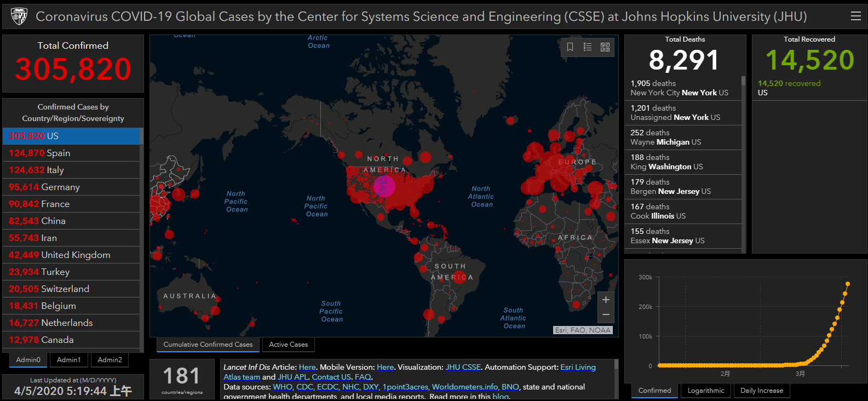Open the basemap gallery grid icon

[x=605, y=47]
